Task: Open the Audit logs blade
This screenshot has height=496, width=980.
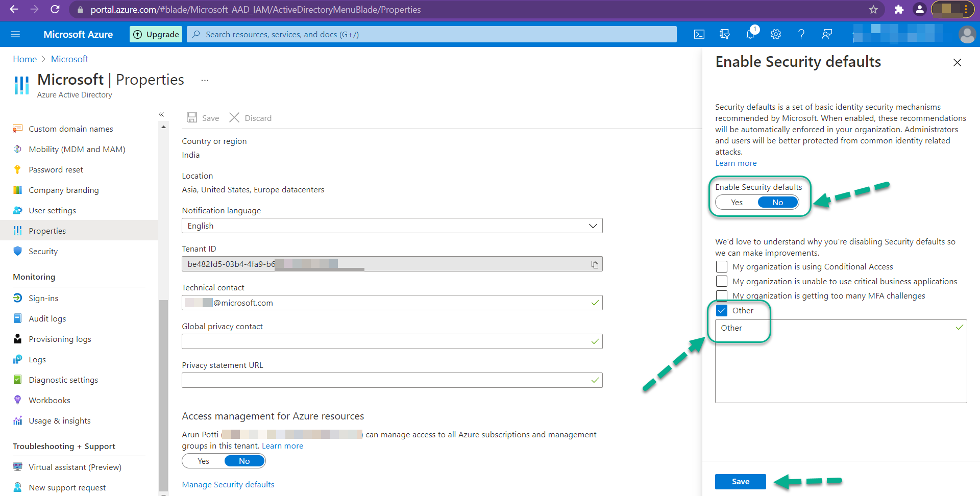Action: (47, 318)
